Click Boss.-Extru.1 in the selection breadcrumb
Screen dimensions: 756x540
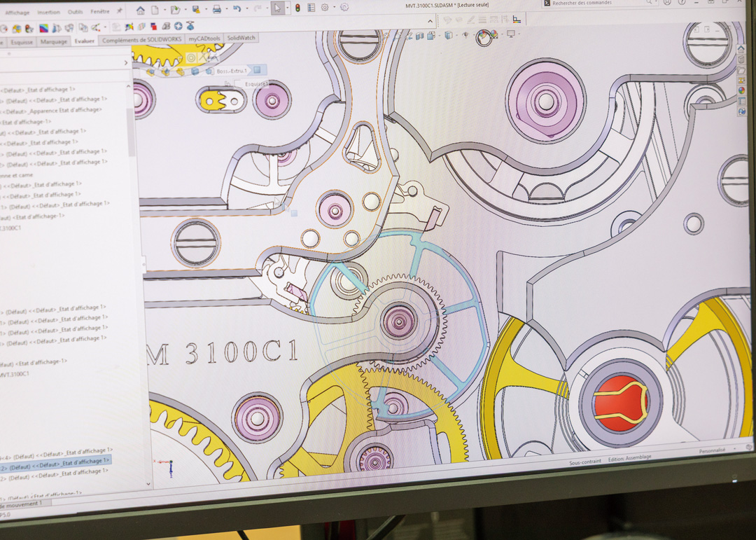232,71
